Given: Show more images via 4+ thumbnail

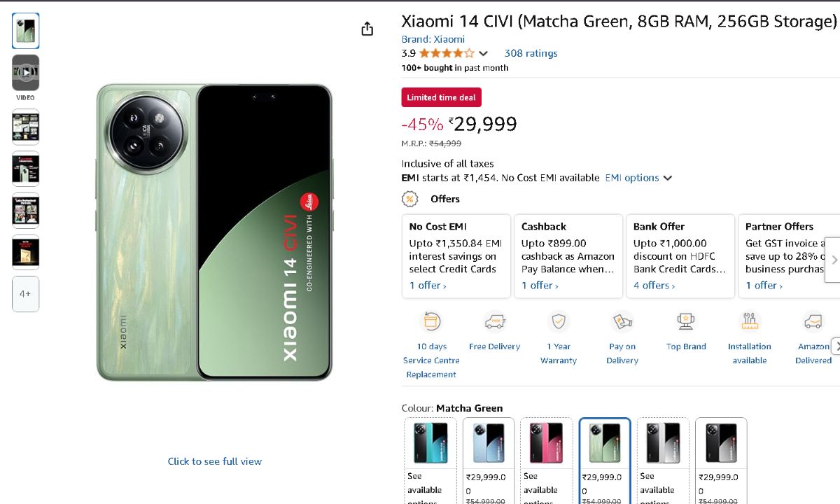Looking at the screenshot, I should (x=26, y=294).
